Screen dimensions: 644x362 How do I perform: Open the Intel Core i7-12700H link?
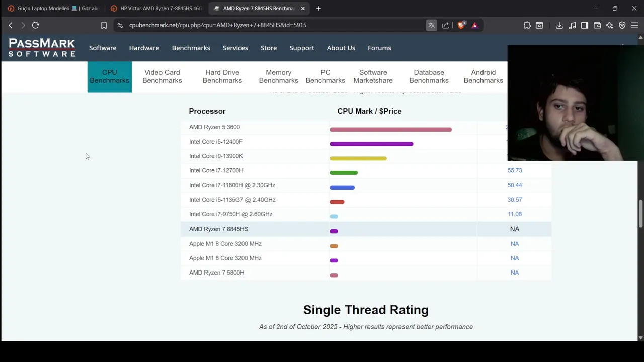tap(216, 170)
